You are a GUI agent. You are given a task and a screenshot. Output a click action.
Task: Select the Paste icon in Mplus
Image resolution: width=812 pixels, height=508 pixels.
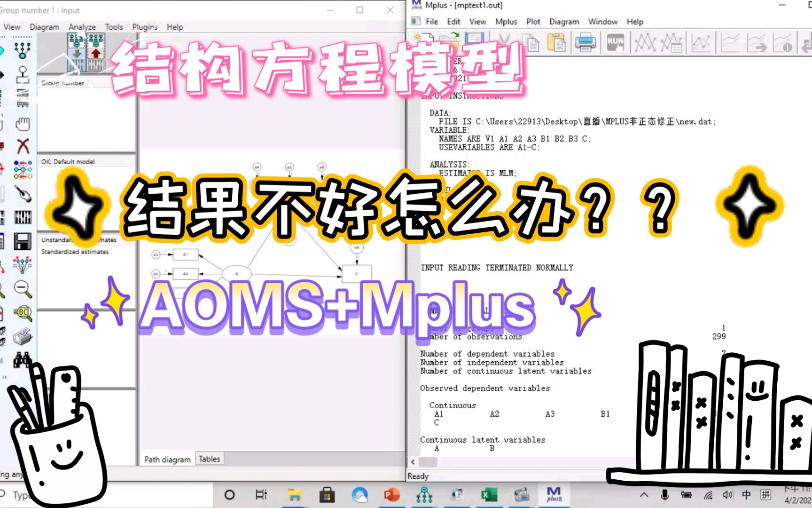point(556,42)
